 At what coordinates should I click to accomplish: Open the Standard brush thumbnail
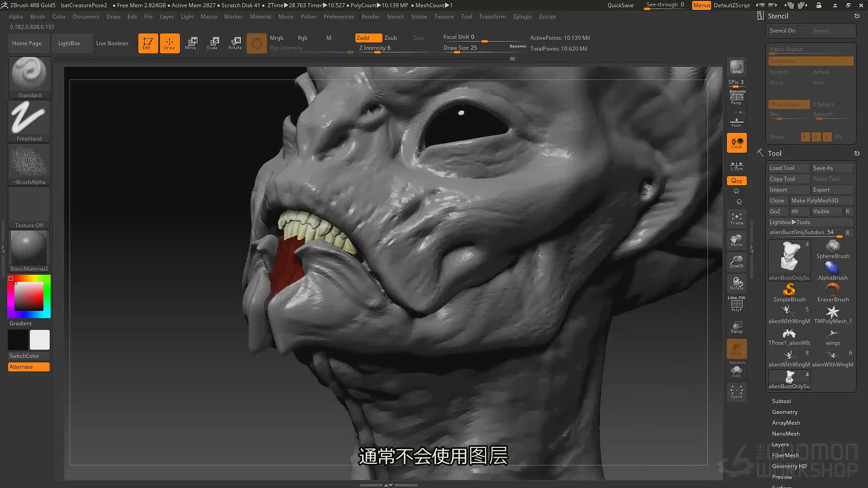pyautogui.click(x=29, y=77)
